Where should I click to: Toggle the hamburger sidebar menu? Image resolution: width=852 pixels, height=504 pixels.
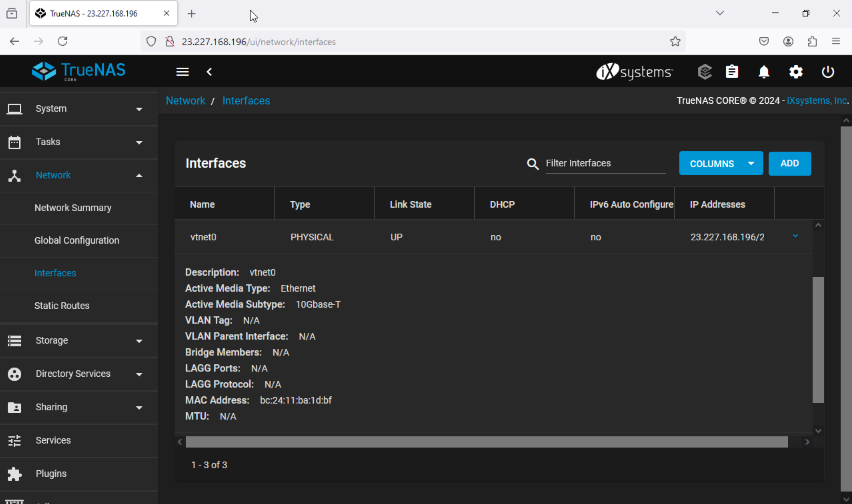(x=182, y=72)
